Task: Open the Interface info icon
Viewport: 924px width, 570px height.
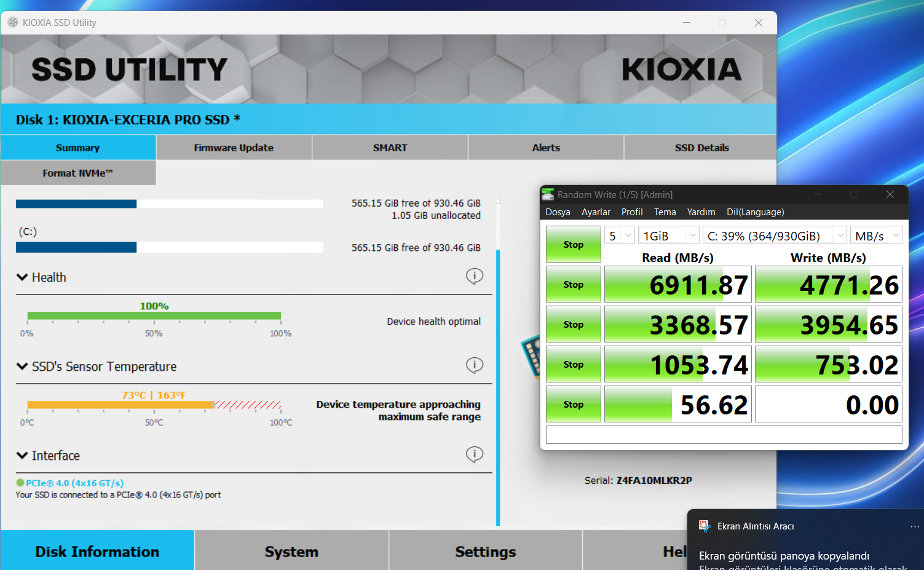Action: tap(475, 454)
